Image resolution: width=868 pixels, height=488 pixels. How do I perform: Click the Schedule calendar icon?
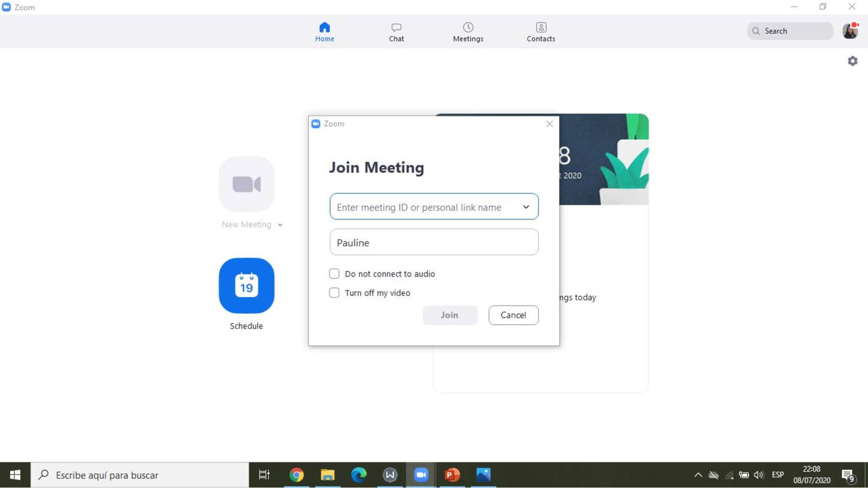point(247,285)
